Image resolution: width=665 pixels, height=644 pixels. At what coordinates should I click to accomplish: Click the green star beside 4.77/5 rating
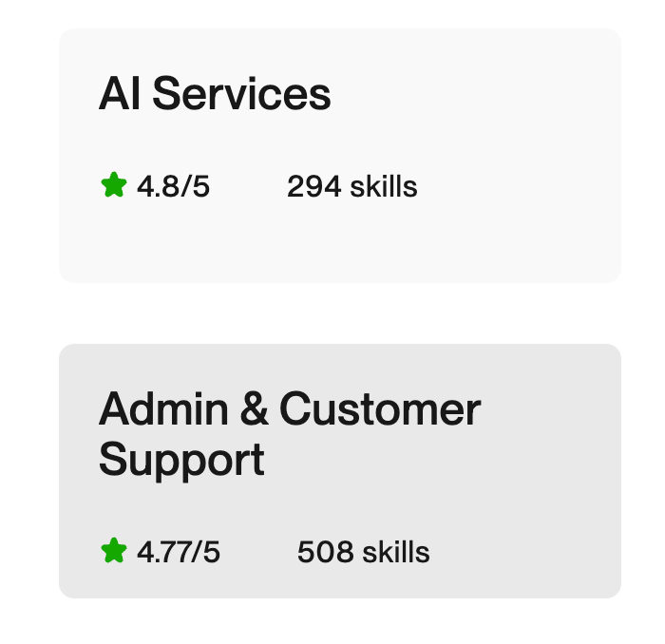pos(114,550)
